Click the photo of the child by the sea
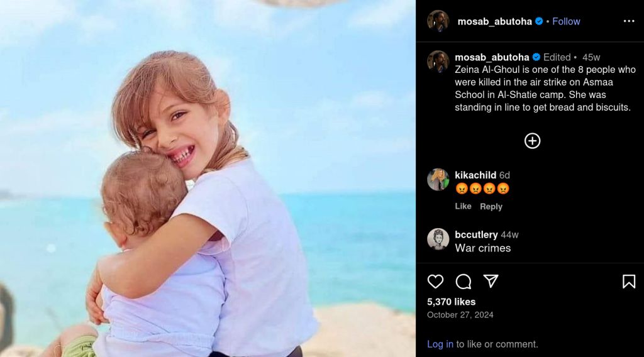This screenshot has width=644, height=357. pyautogui.click(x=208, y=178)
